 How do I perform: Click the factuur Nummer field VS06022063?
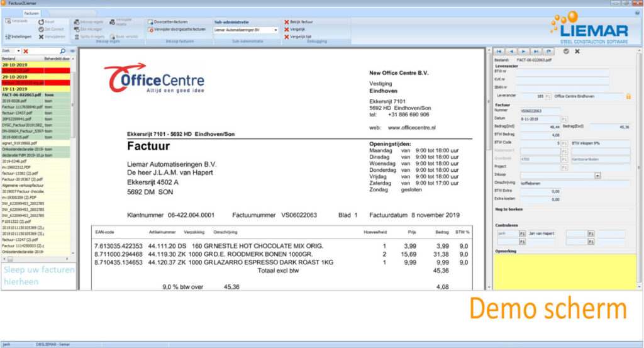(x=540, y=111)
